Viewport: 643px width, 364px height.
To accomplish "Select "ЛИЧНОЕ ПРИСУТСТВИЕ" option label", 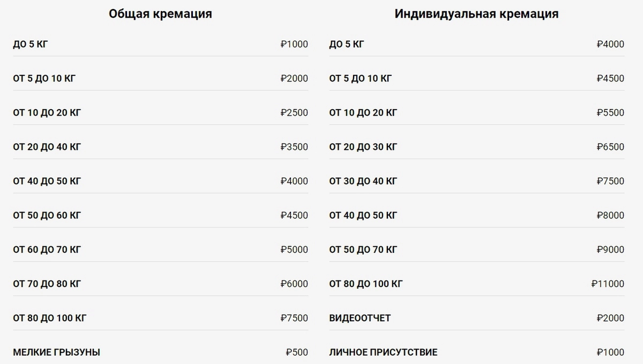I will [383, 352].
